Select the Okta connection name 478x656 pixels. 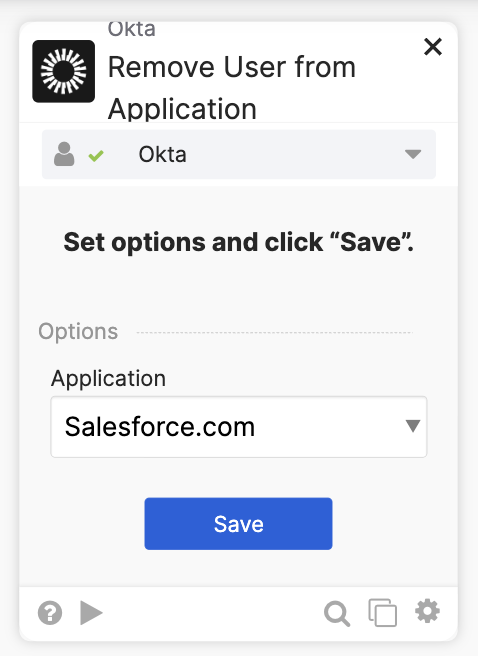point(162,154)
